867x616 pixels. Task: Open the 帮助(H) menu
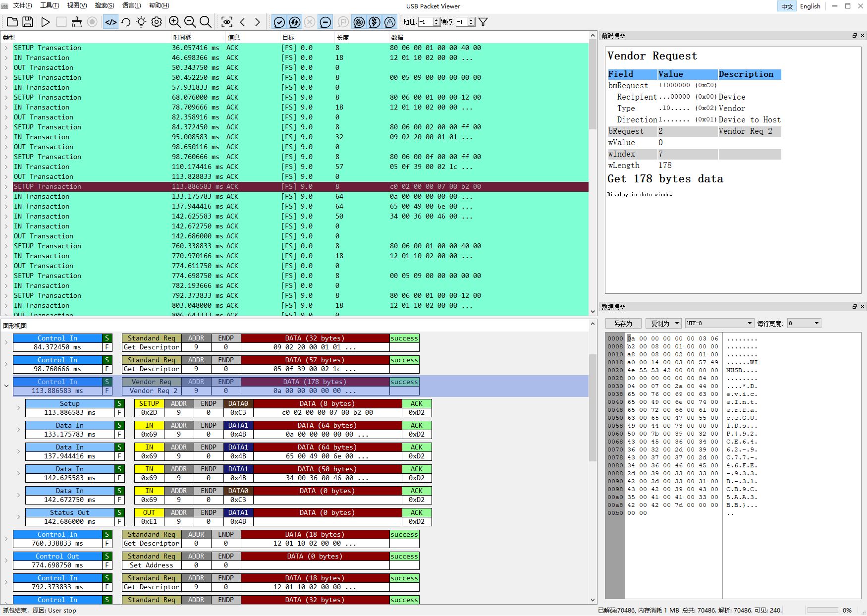159,5
